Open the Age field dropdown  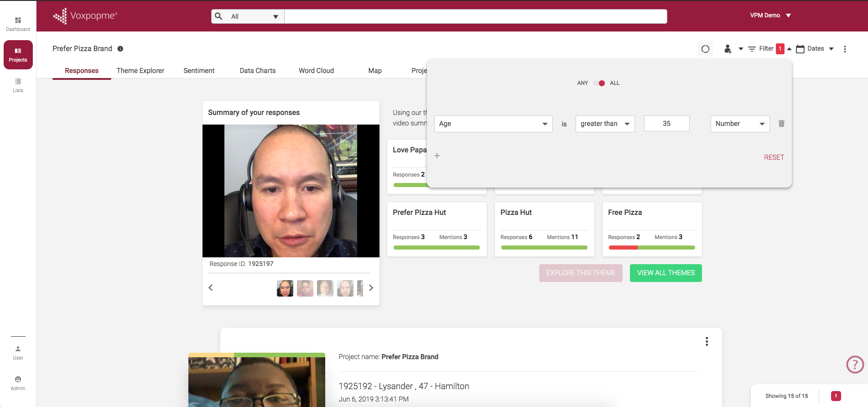point(493,124)
